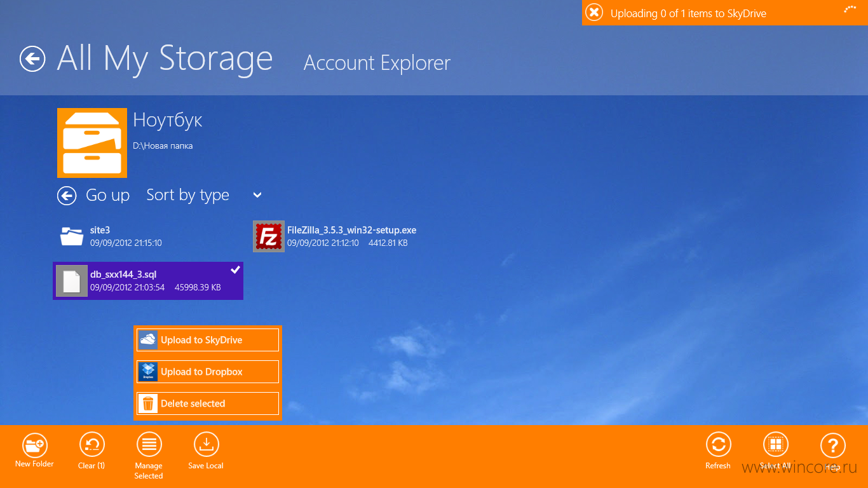Screen dimensions: 868x488
Task: Click the site3 date 09/09/2012 21:15:10
Action: pos(126,243)
